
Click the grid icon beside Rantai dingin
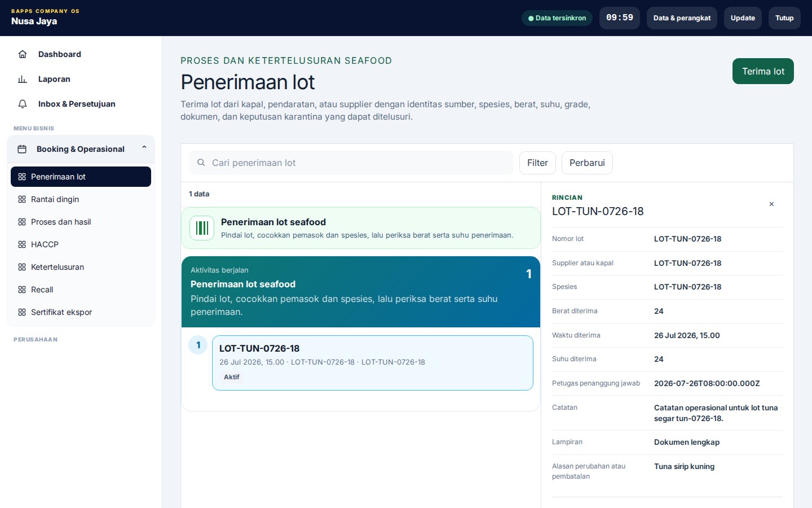[x=22, y=199]
